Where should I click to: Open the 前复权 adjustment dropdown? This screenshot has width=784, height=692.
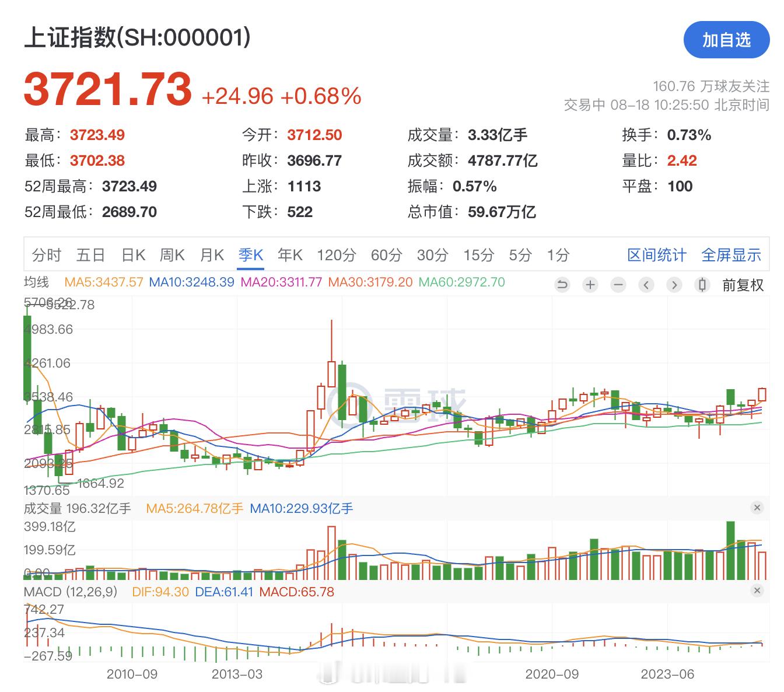point(743,285)
